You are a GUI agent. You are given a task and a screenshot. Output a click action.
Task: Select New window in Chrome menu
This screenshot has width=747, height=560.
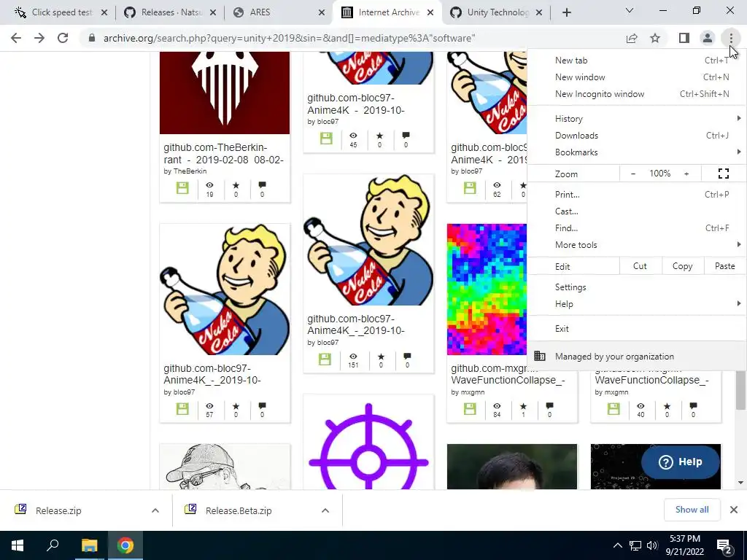[x=637, y=77]
